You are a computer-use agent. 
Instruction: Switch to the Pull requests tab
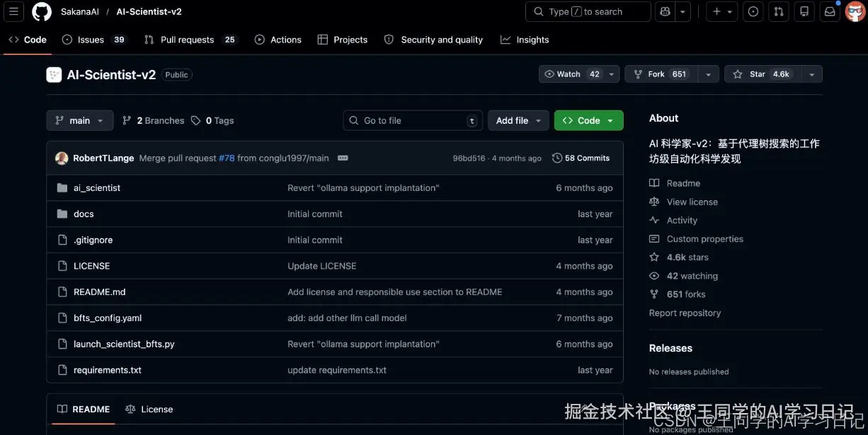pos(190,40)
